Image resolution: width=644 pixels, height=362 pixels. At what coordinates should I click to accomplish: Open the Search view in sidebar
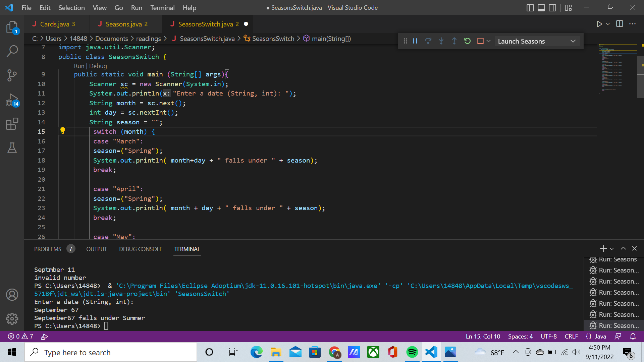(12, 51)
